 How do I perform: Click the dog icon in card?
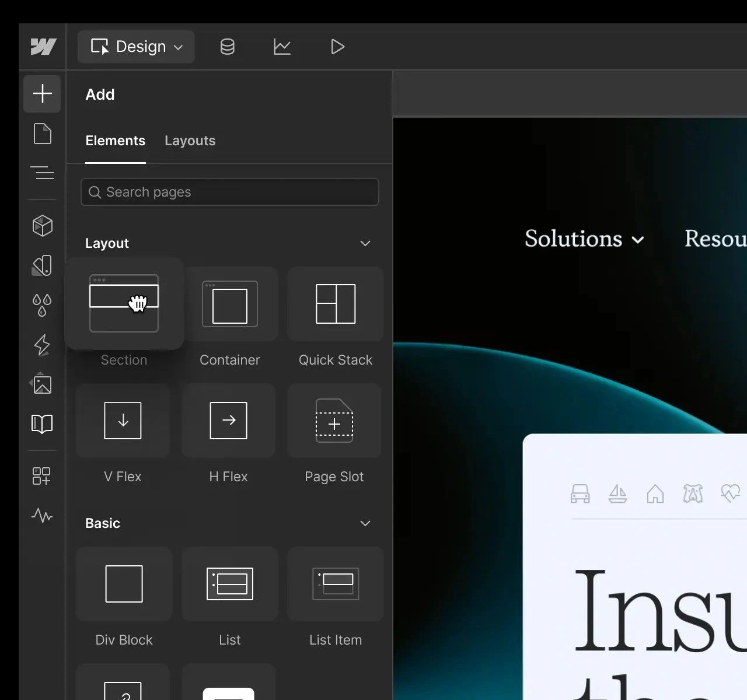click(693, 494)
